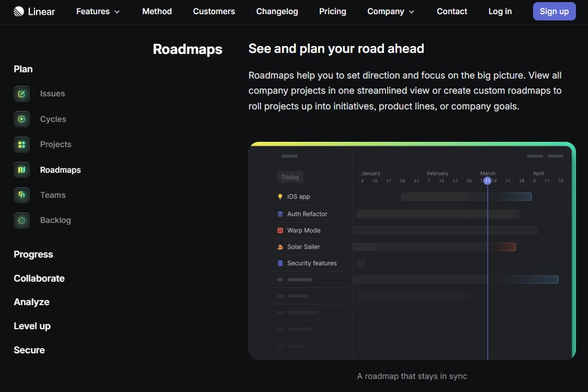
Task: Open the Changelog page
Action: [x=277, y=12]
